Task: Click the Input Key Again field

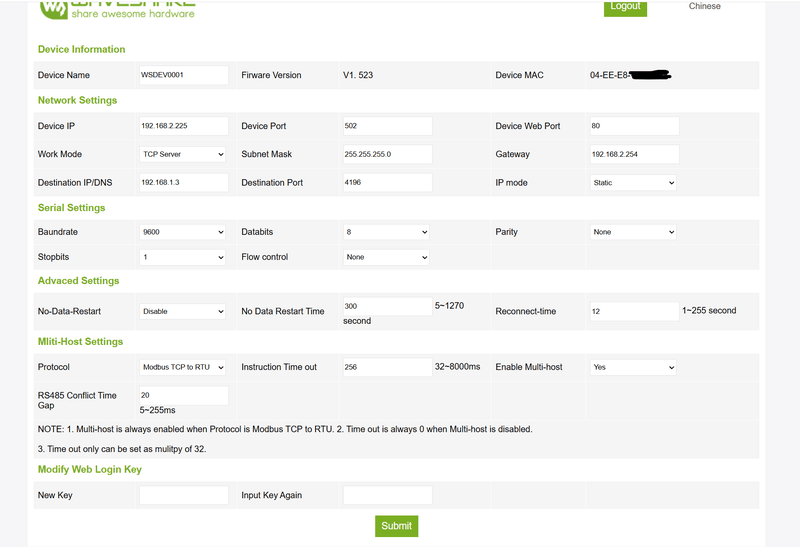Action: click(x=388, y=495)
